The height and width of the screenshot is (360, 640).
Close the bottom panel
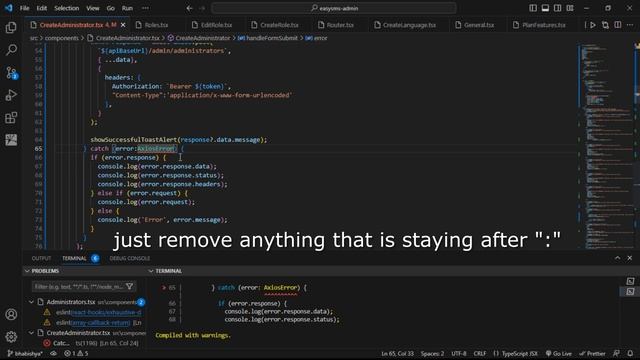pyautogui.click(x=629, y=258)
